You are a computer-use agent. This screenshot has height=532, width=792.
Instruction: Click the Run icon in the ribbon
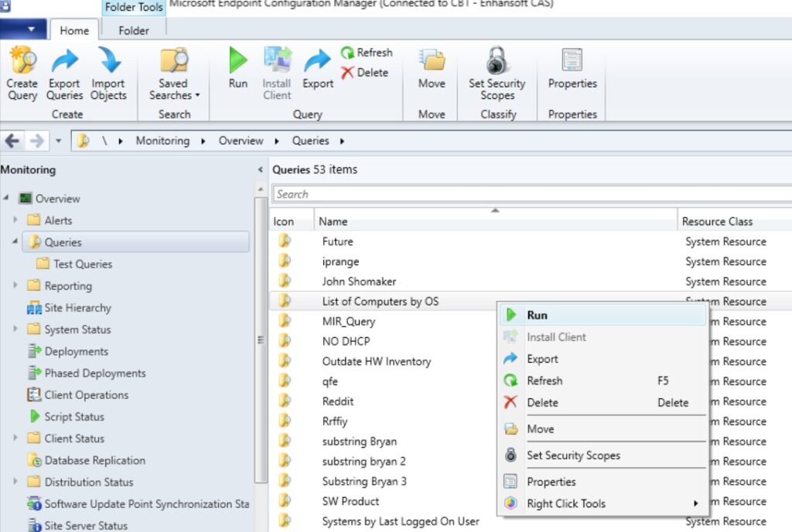237,70
